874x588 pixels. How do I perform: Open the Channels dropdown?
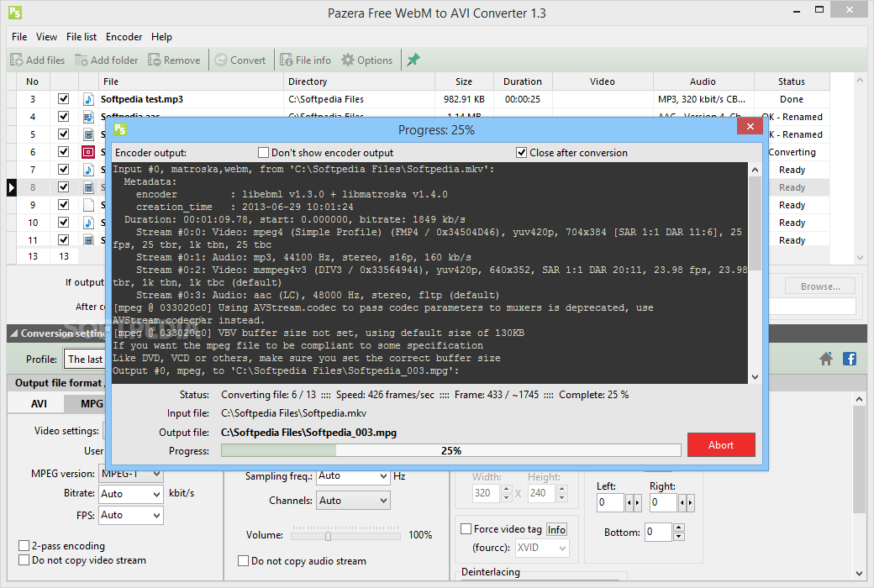click(x=383, y=501)
